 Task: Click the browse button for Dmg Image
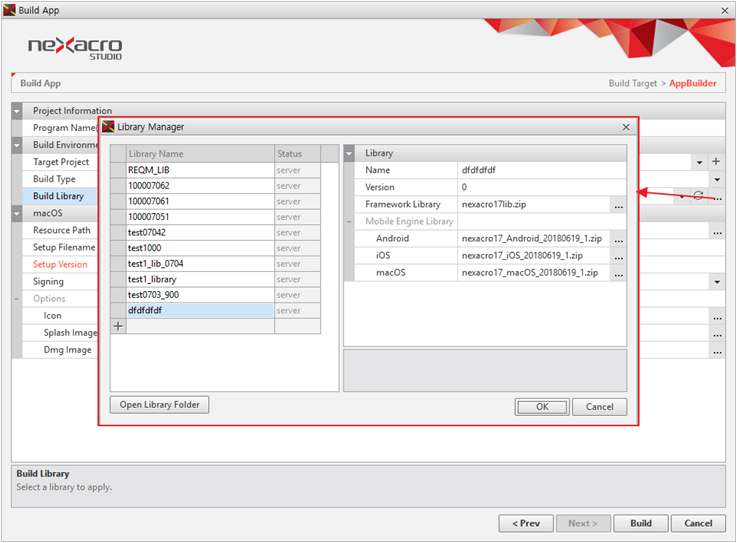(716, 351)
